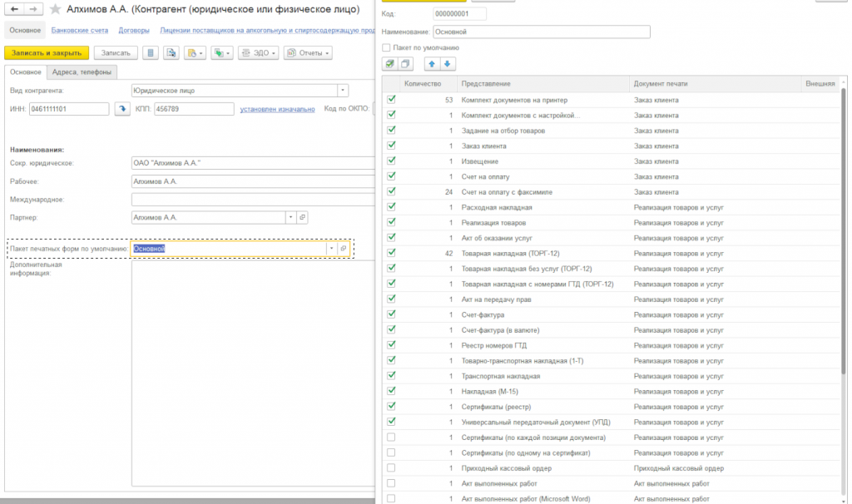Open the 'Банковские счета' section
Viewport: 852px width, 504px height.
pos(80,30)
